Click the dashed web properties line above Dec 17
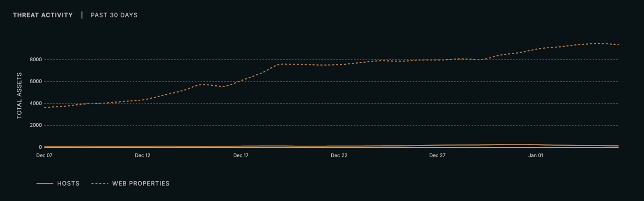 tap(241, 81)
